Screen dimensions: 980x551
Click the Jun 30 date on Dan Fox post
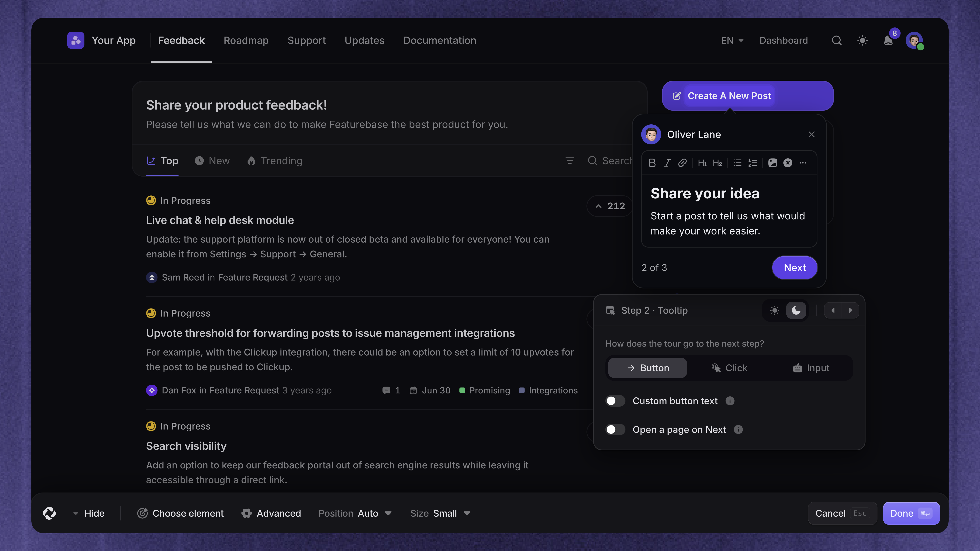coord(430,390)
